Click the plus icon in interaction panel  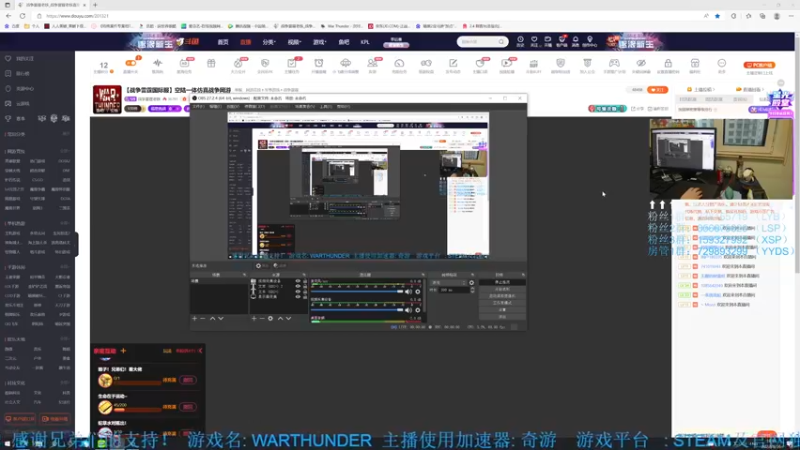123,351
